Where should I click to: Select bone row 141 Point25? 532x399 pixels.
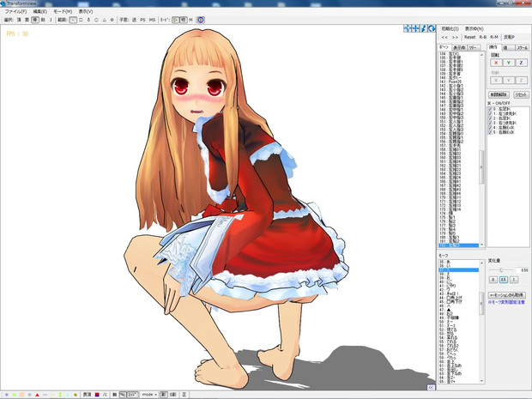pyautogui.click(x=458, y=82)
